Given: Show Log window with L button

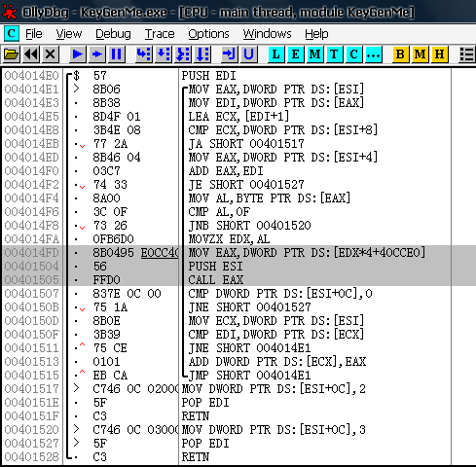Looking at the screenshot, I should pyautogui.click(x=276, y=54).
